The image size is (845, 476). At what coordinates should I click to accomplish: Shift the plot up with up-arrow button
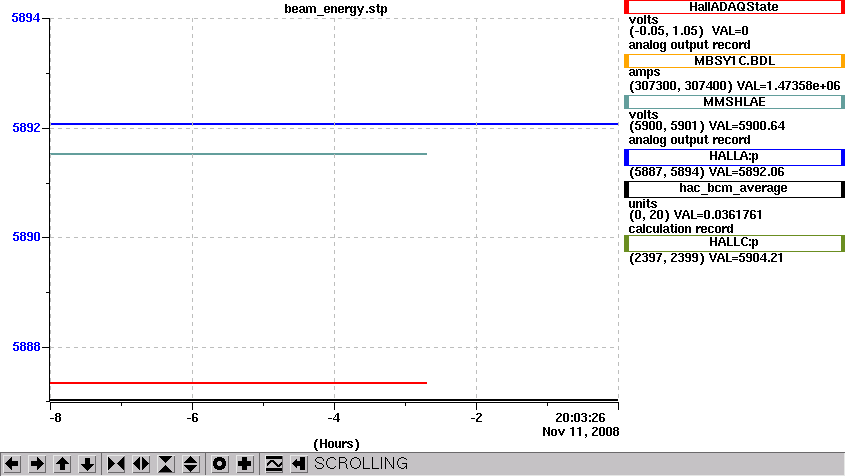coord(63,464)
